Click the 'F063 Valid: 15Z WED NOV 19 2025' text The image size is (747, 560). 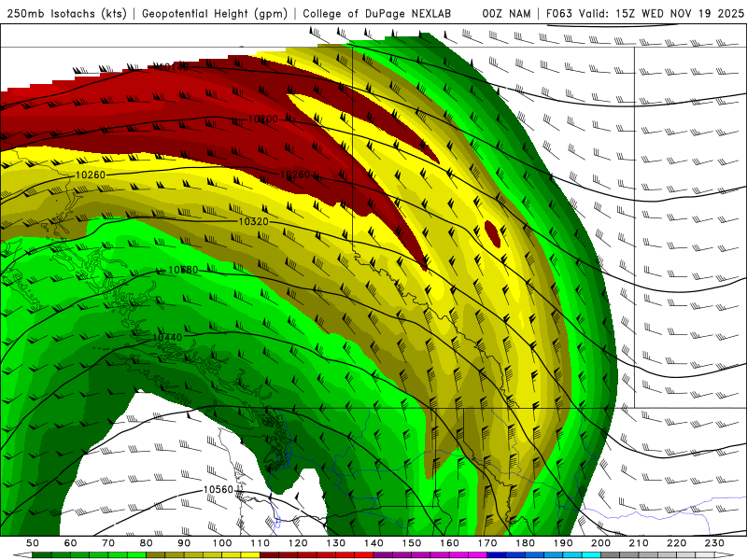644,14
